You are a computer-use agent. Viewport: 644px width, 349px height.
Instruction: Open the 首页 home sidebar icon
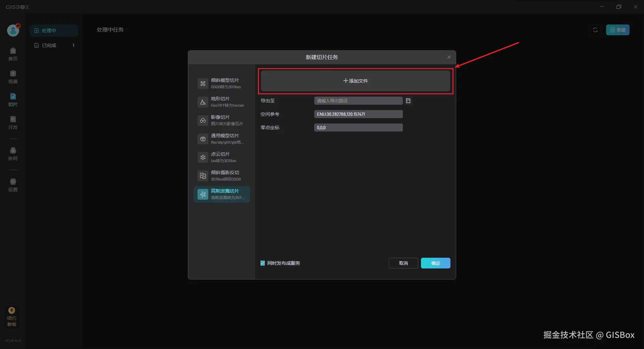point(13,54)
